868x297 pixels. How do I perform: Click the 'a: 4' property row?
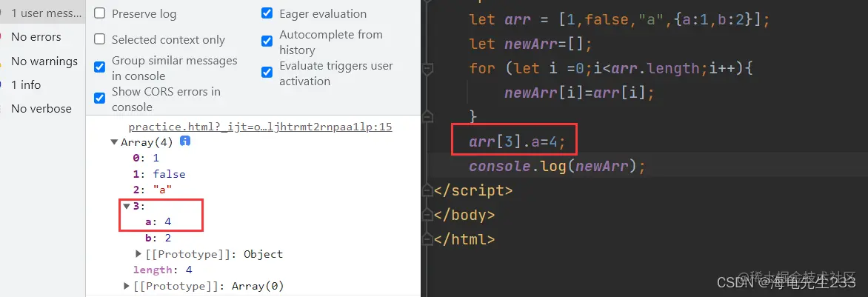click(x=158, y=221)
